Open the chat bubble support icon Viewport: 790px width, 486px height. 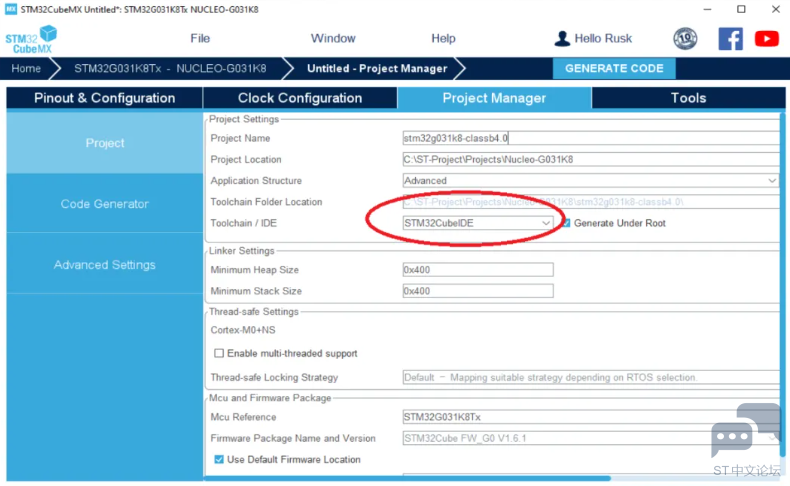pos(746,431)
